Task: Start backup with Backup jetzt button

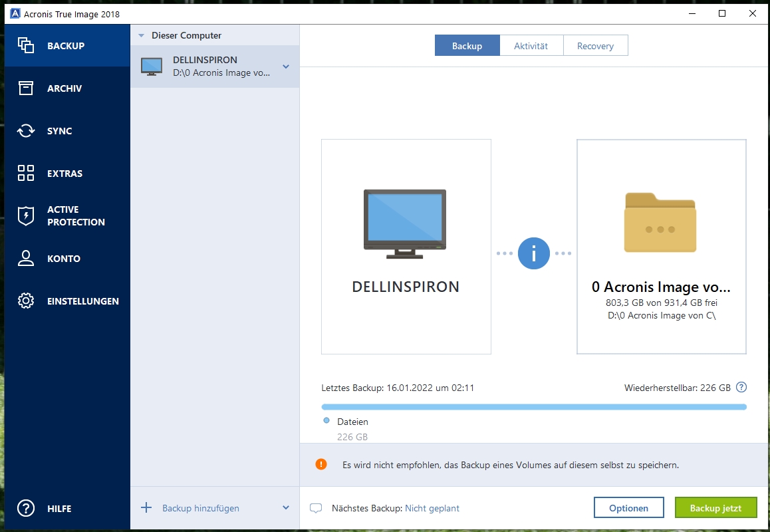Action: click(x=715, y=507)
